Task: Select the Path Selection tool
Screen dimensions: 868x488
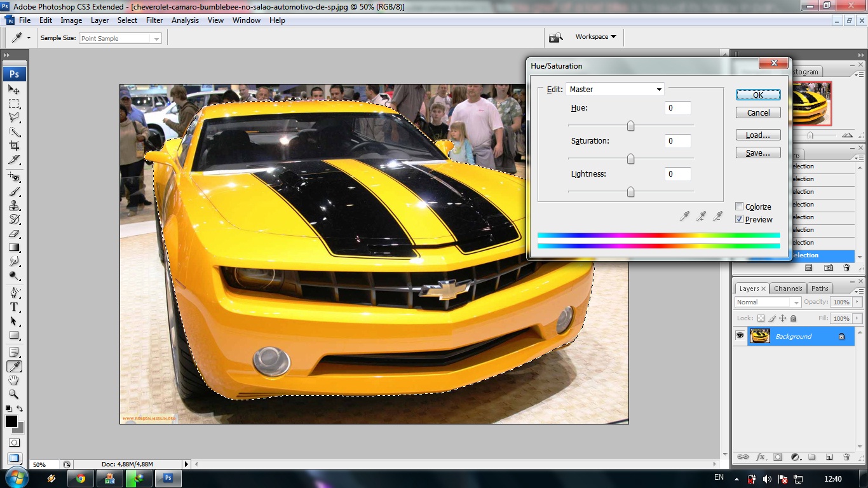Action: point(14,321)
